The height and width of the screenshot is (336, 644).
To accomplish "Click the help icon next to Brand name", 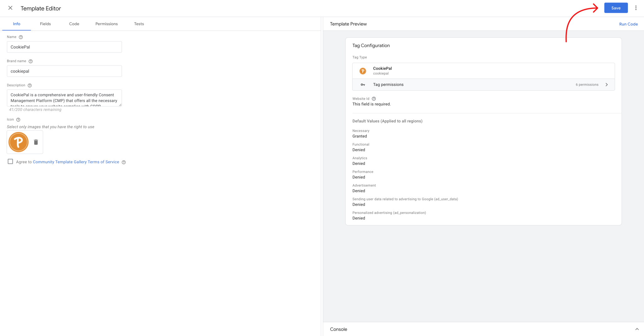I will coord(31,61).
